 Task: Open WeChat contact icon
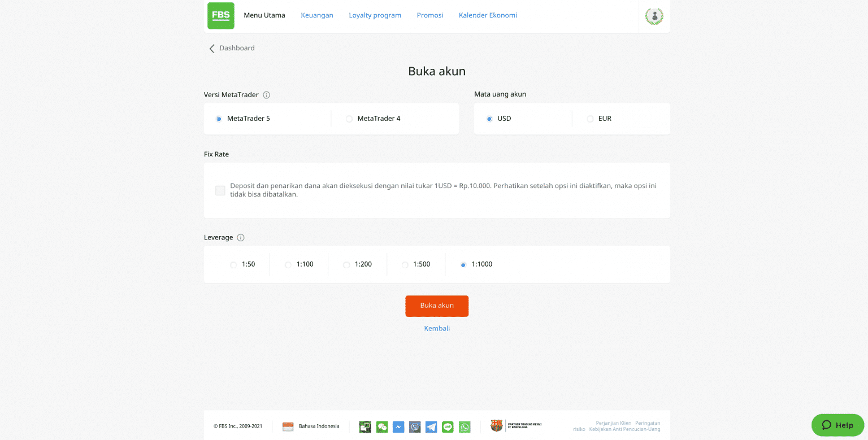[x=382, y=427]
